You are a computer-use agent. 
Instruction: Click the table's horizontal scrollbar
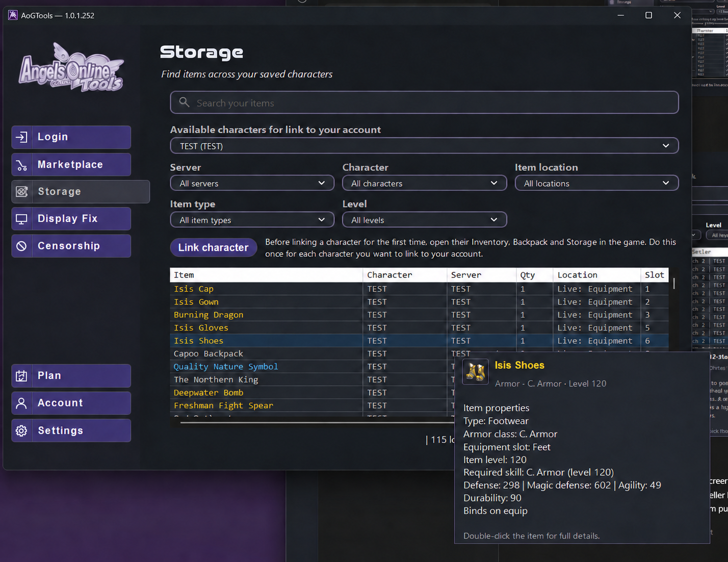point(317,422)
